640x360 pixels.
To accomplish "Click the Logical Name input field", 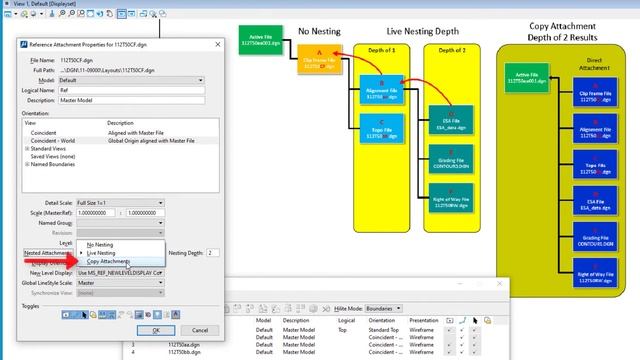I will [x=131, y=90].
